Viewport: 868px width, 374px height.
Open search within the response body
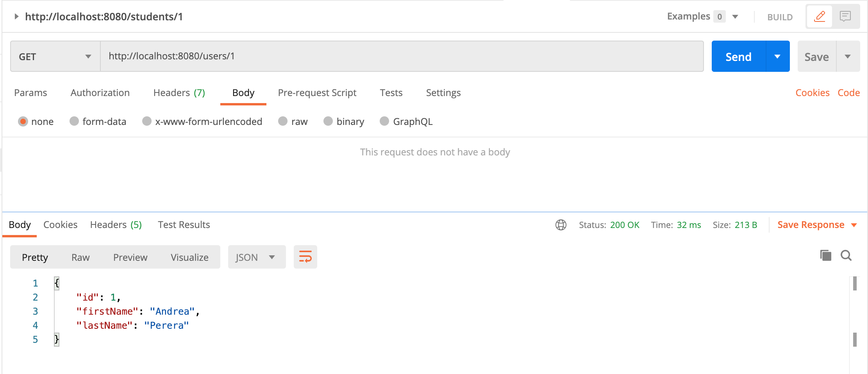click(x=846, y=256)
